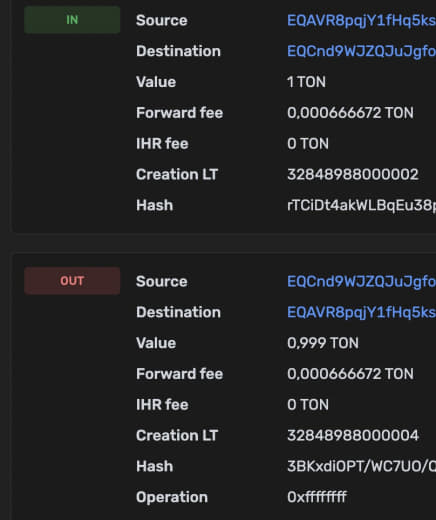Viewport: 436px width, 520px height.
Task: Open the IN message destination address link
Action: point(362,51)
